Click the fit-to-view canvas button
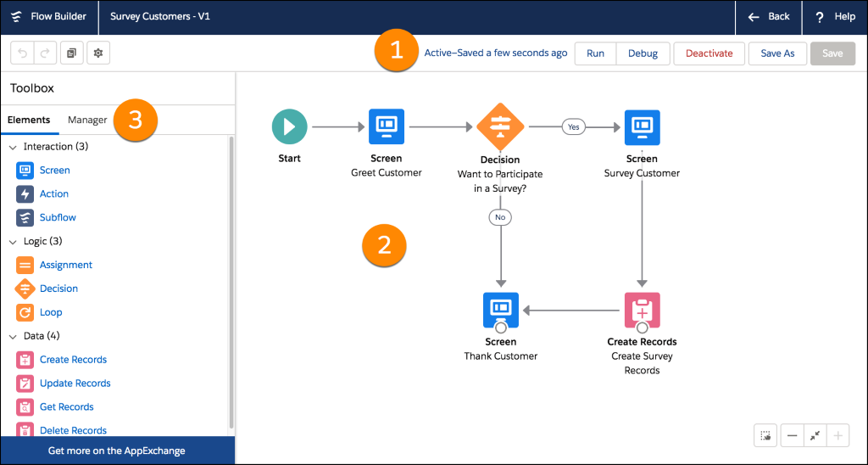The image size is (868, 465). pyautogui.click(x=815, y=435)
